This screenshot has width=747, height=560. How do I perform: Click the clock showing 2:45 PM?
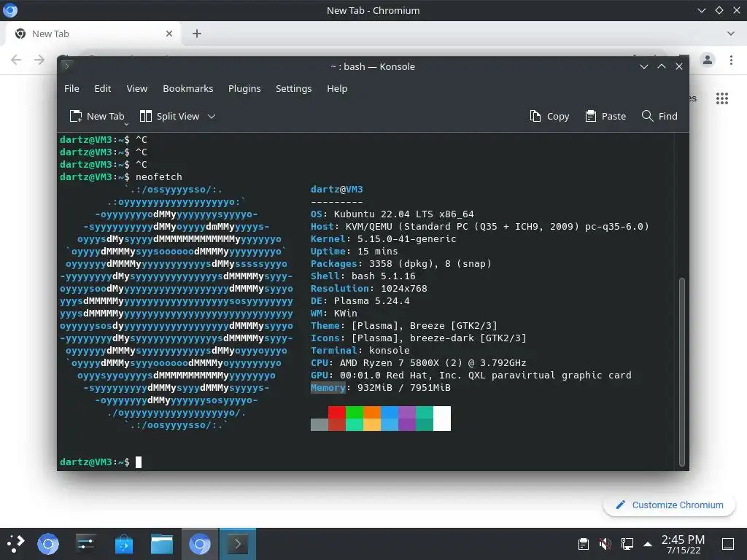point(683,544)
